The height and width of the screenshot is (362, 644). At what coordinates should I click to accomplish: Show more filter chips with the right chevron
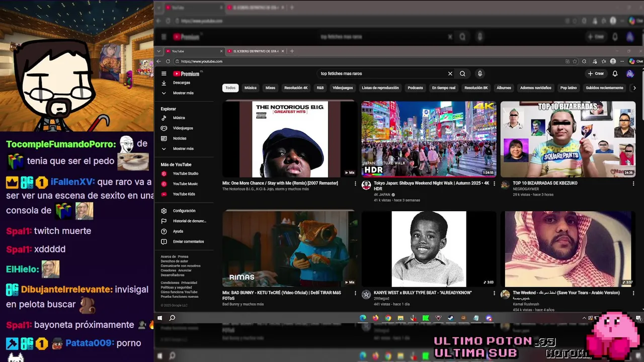pyautogui.click(x=634, y=88)
